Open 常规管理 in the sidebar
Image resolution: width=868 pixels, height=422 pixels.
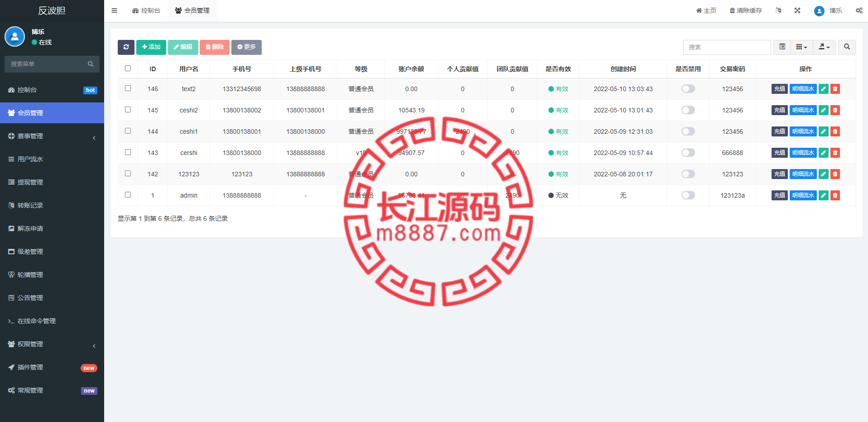pyautogui.click(x=52, y=390)
